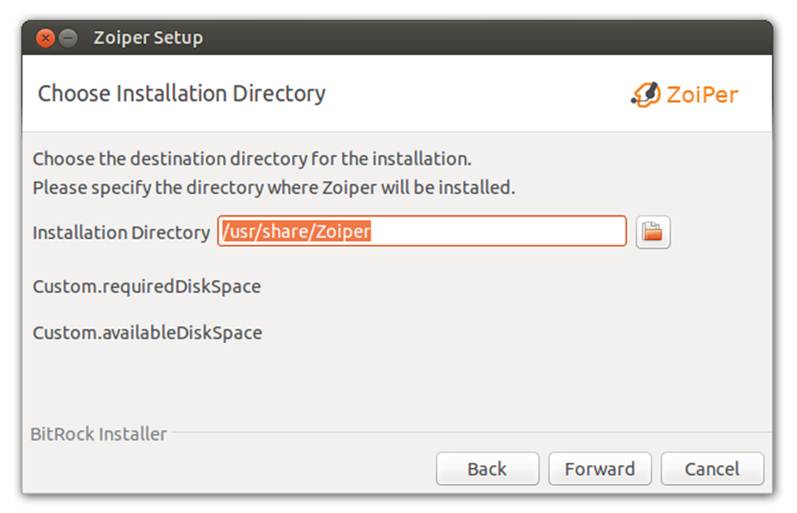Close the Zoiper Setup window

click(45, 38)
